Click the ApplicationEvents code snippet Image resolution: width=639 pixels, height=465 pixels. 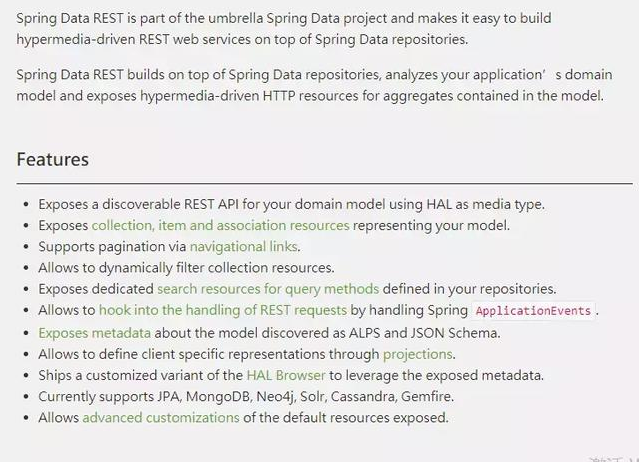coord(533,311)
